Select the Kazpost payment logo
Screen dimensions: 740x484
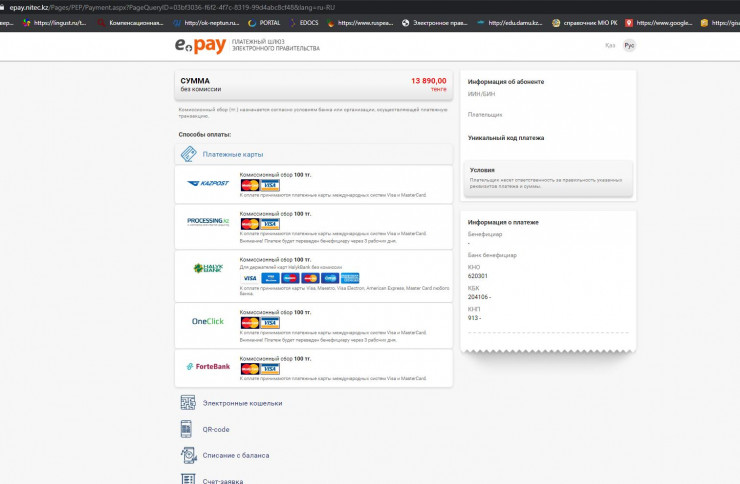coord(208,184)
